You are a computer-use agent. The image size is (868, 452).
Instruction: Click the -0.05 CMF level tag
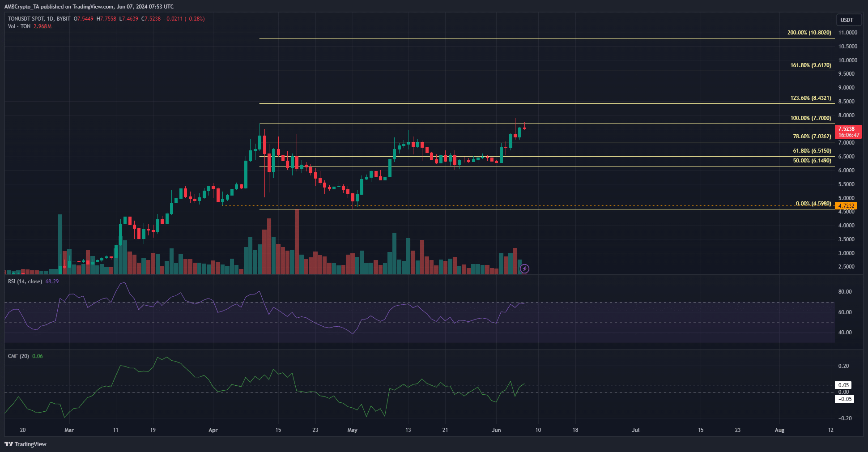[845, 399]
